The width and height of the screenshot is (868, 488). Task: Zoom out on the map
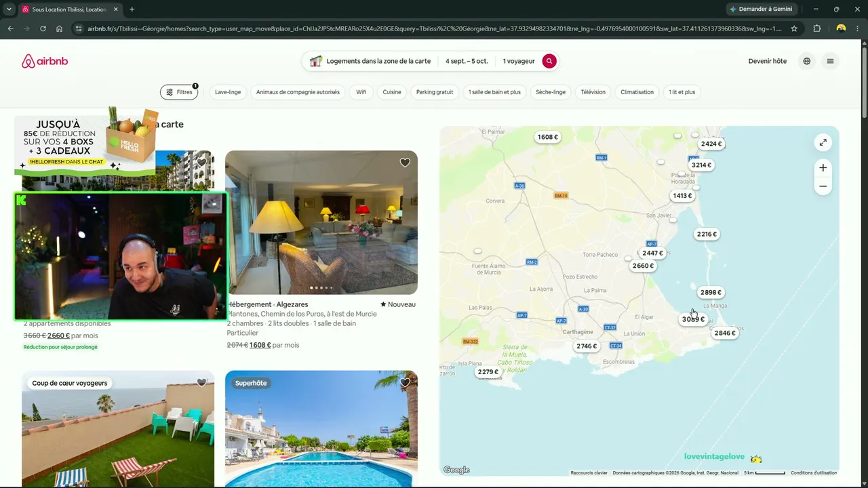click(823, 186)
